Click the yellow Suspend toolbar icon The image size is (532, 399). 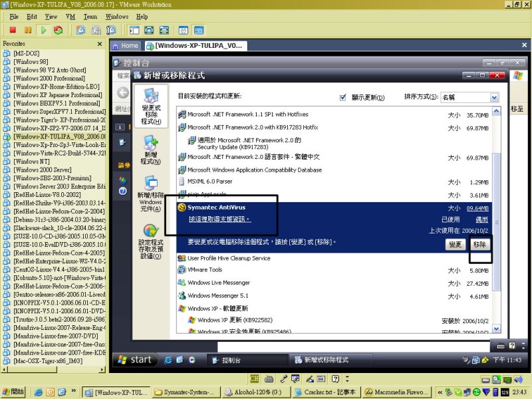pos(28,30)
